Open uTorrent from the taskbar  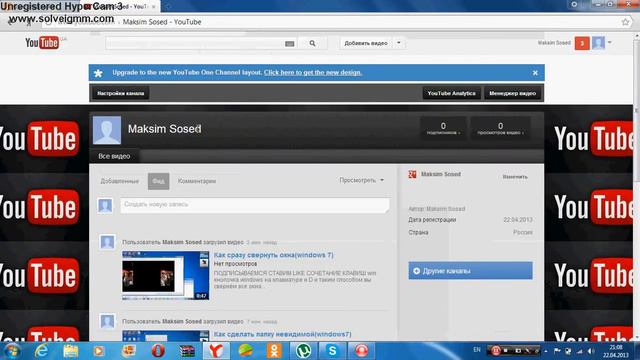pos(303,351)
